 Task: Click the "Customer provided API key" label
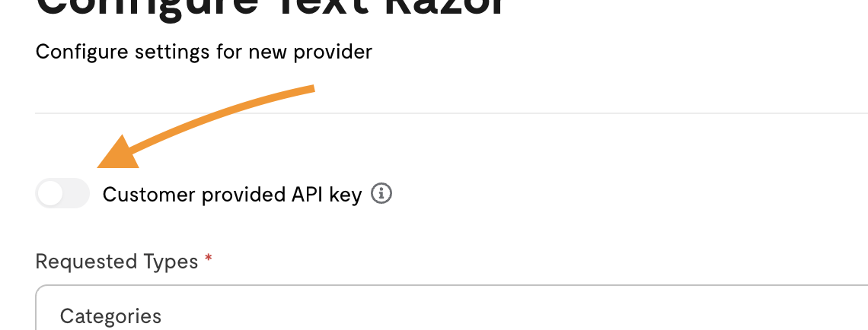[x=232, y=195]
